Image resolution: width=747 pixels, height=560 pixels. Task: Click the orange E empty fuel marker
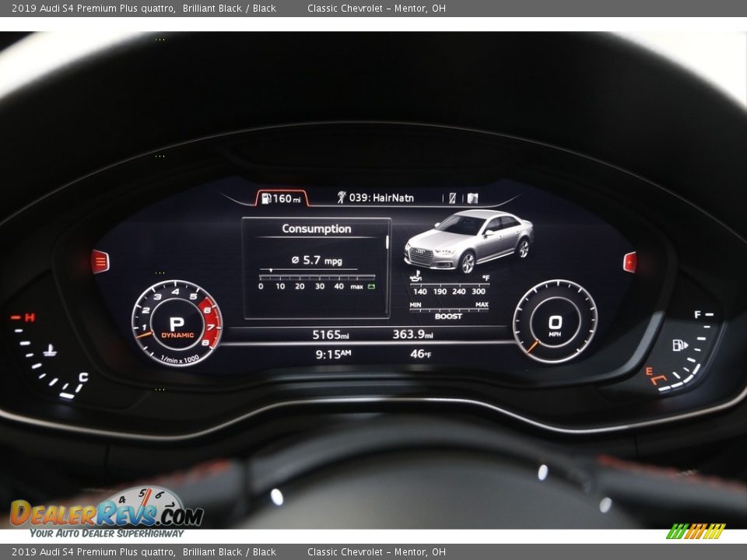648,371
